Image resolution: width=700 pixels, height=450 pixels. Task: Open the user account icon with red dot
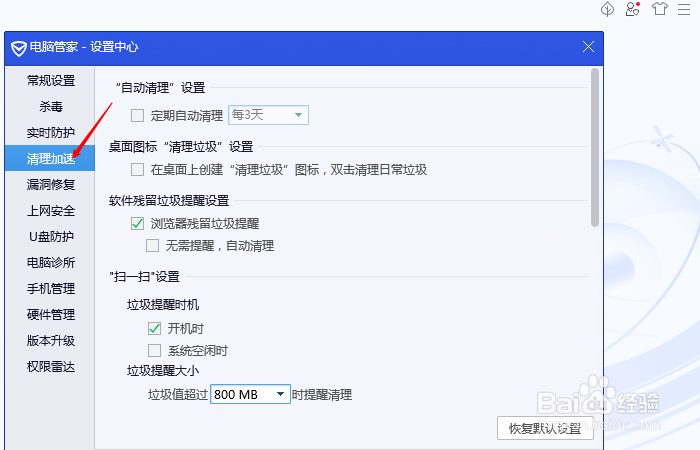pyautogui.click(x=633, y=9)
